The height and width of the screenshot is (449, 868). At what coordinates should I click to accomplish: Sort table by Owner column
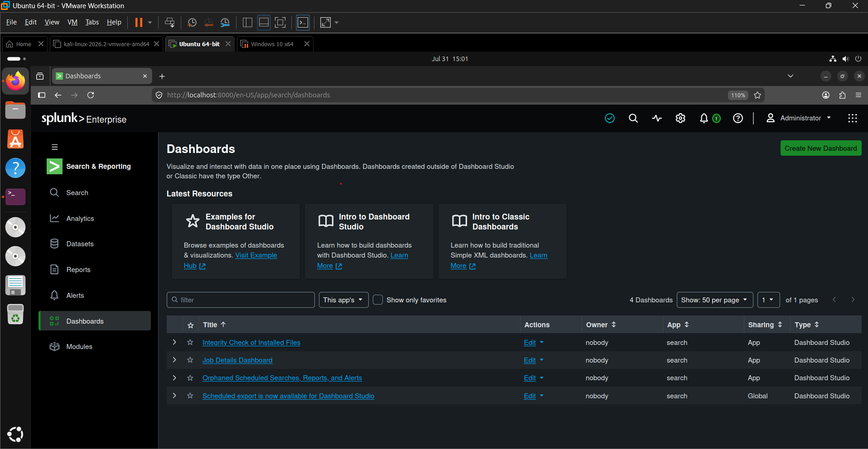[x=601, y=325]
